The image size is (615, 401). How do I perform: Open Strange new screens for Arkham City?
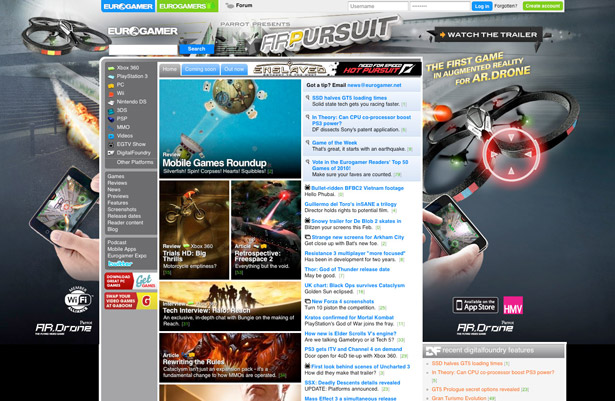click(358, 237)
